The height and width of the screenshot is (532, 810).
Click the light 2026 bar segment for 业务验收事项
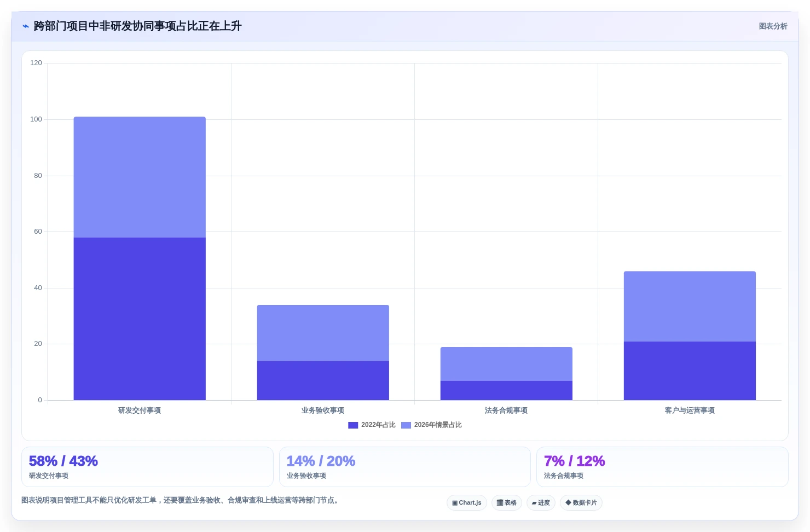pyautogui.click(x=323, y=333)
